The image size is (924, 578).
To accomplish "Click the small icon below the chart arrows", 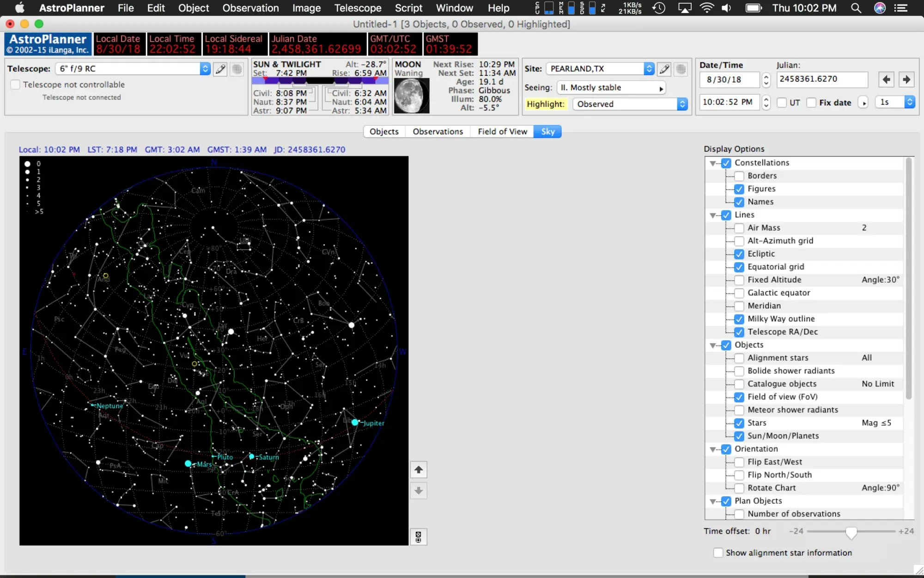I will point(419,537).
